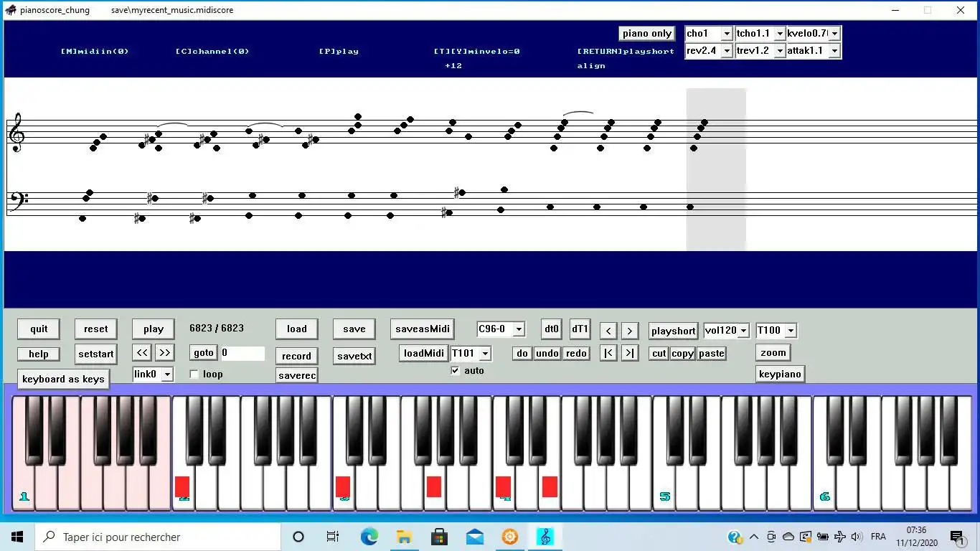Open the cho1 dropdown
980x551 pixels.
pyautogui.click(x=727, y=34)
